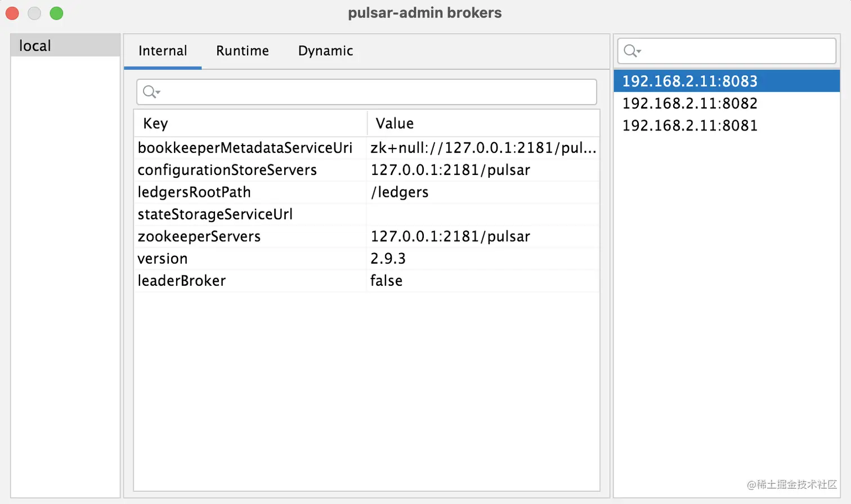Open the Dynamic tab
This screenshot has width=851, height=504.
pyautogui.click(x=325, y=51)
